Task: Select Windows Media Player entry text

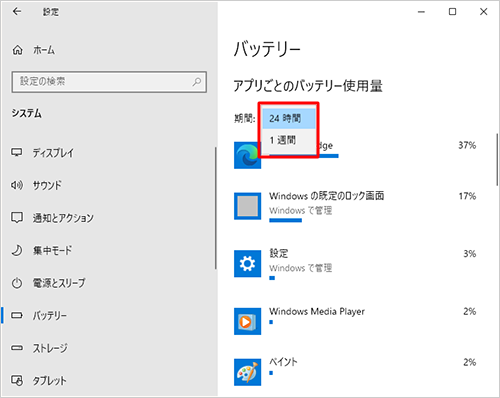Action: [x=317, y=311]
